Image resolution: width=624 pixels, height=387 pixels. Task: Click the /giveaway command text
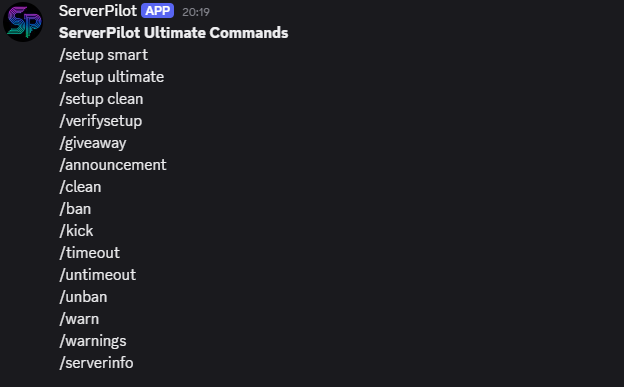coord(93,143)
